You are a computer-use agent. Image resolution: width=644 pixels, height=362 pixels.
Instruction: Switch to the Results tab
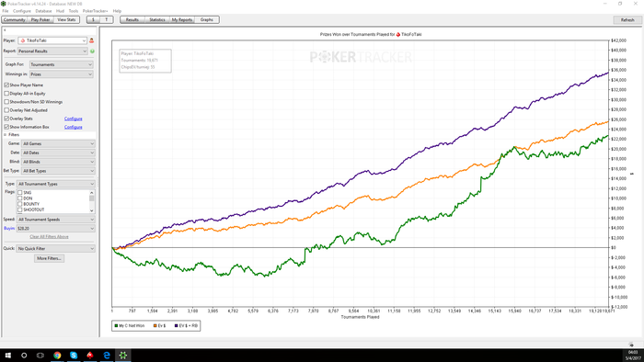132,19
